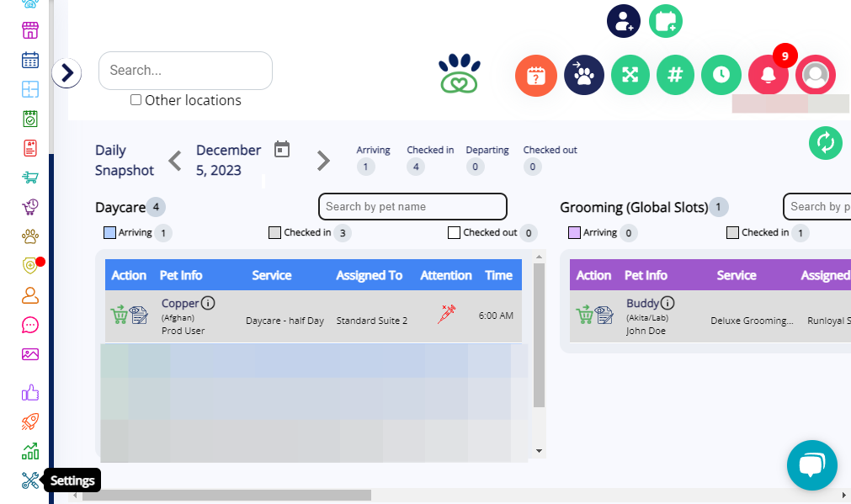
Task: Click the navy paw check-in icon
Action: [x=584, y=75]
